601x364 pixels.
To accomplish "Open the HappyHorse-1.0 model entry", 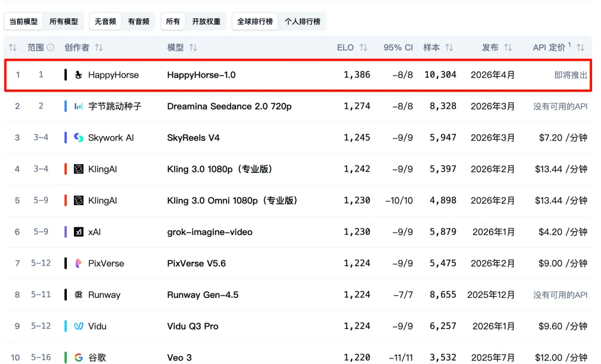I will pos(201,74).
